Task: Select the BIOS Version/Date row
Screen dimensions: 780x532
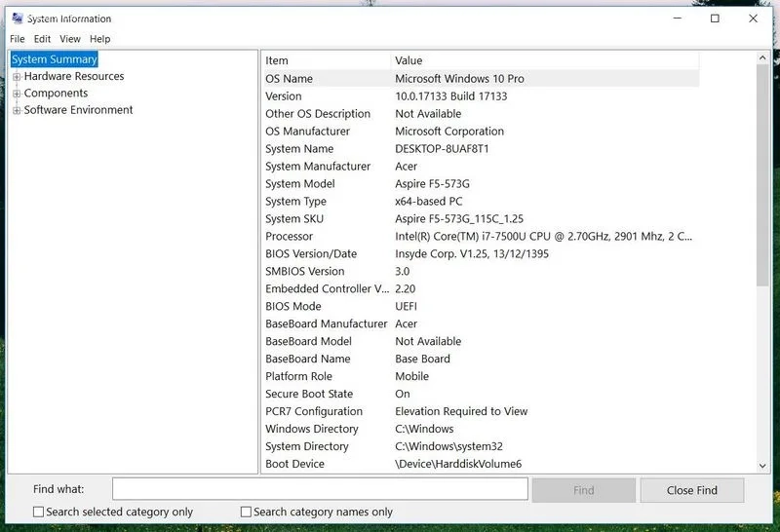Action: (481, 253)
